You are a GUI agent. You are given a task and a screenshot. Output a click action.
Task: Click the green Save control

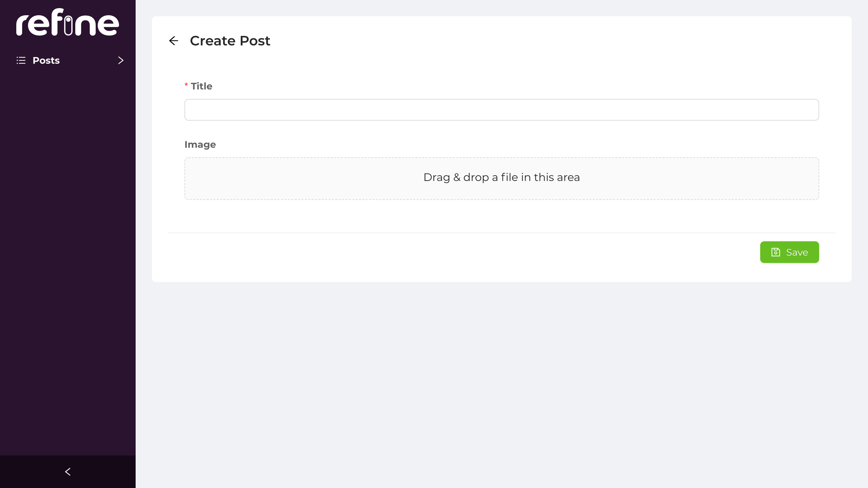[789, 252]
